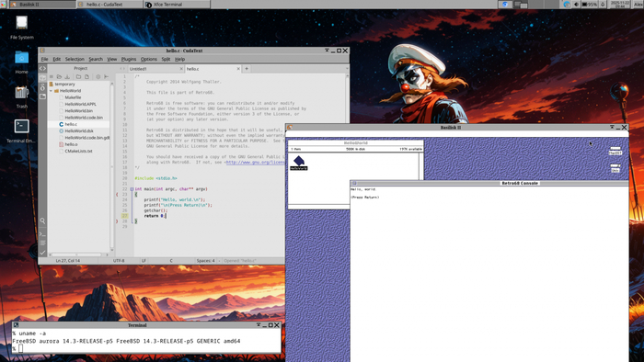
Task: Open the View menu in CudaText
Action: tap(112, 59)
